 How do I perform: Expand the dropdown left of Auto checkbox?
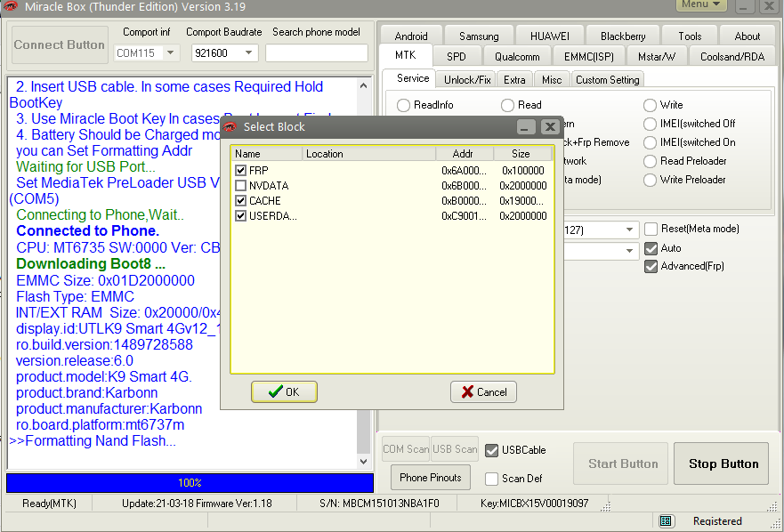pyautogui.click(x=629, y=251)
